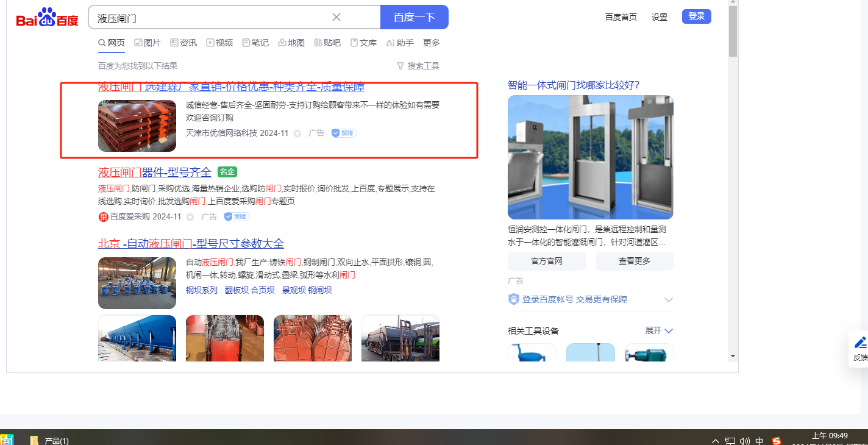Click the Sogou input method tray icon
868x445 pixels.
point(777,440)
